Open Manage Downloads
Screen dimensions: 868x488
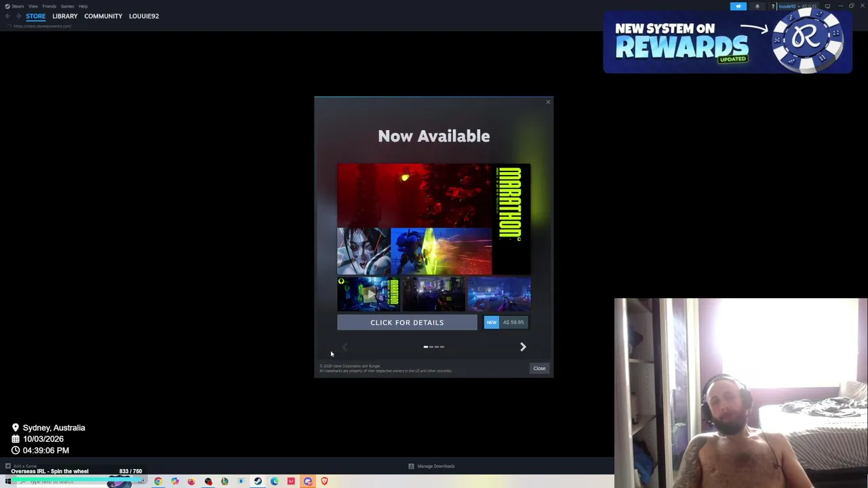point(432,466)
